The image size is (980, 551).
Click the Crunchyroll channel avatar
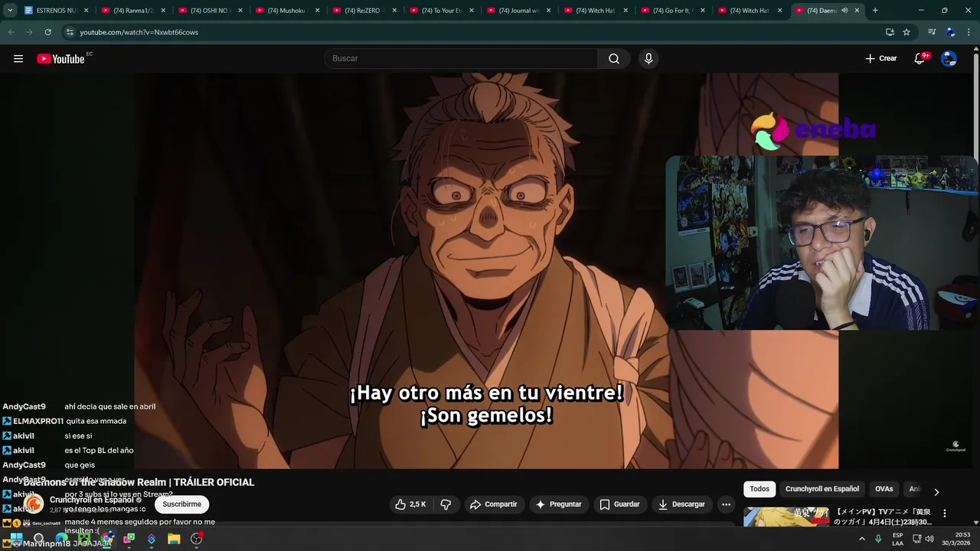[x=34, y=504]
